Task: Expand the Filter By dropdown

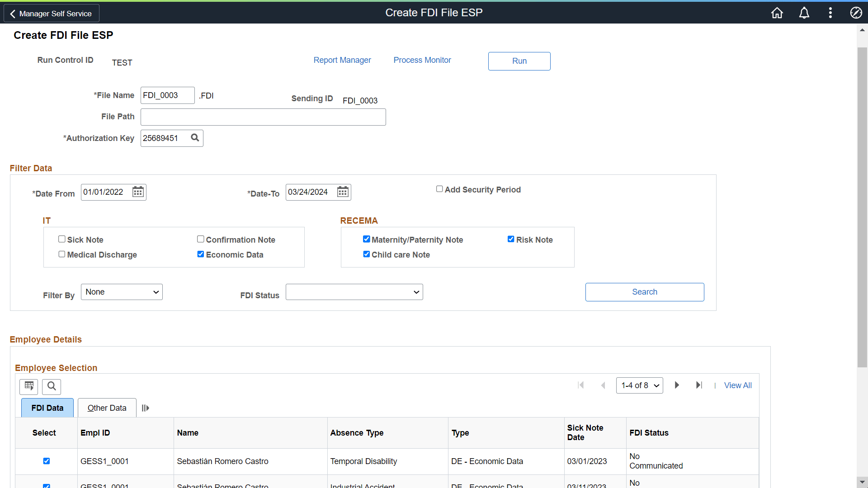Action: click(x=122, y=292)
